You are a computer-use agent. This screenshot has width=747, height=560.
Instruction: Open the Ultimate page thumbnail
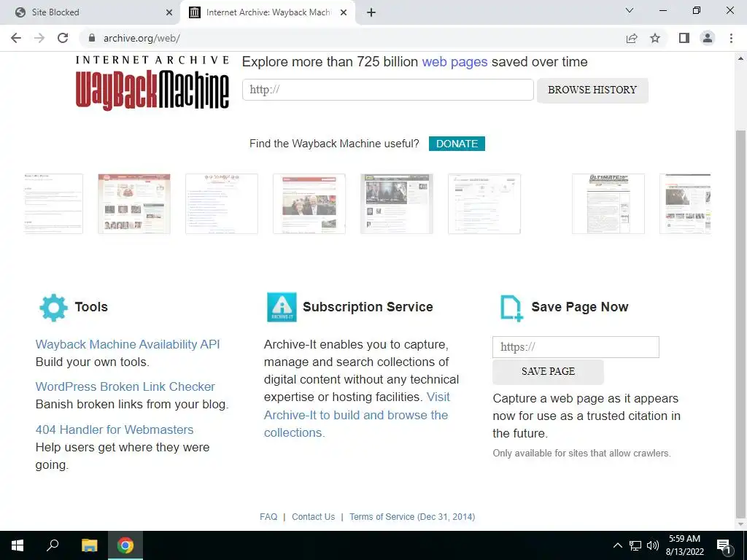[x=608, y=204]
